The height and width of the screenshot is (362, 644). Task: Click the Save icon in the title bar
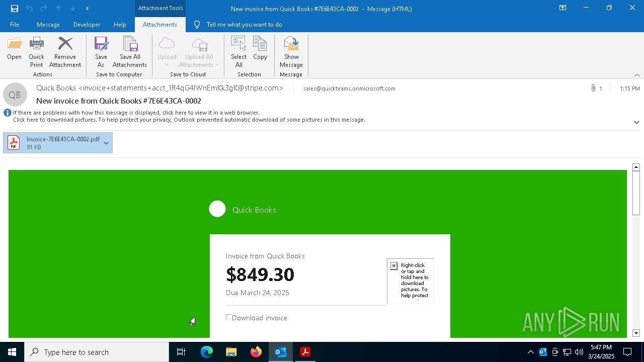pyautogui.click(x=15, y=9)
